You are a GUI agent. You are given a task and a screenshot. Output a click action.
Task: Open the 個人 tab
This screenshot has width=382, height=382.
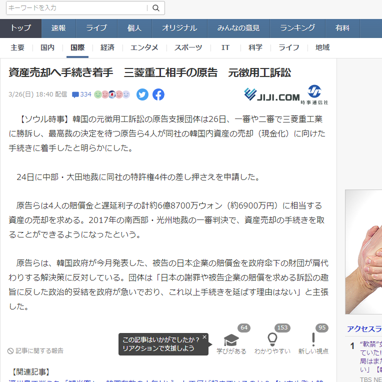coord(134,28)
